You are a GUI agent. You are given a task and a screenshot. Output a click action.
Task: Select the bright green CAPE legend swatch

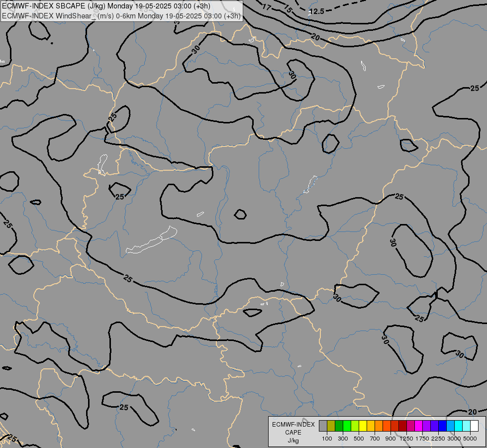(x=347, y=426)
